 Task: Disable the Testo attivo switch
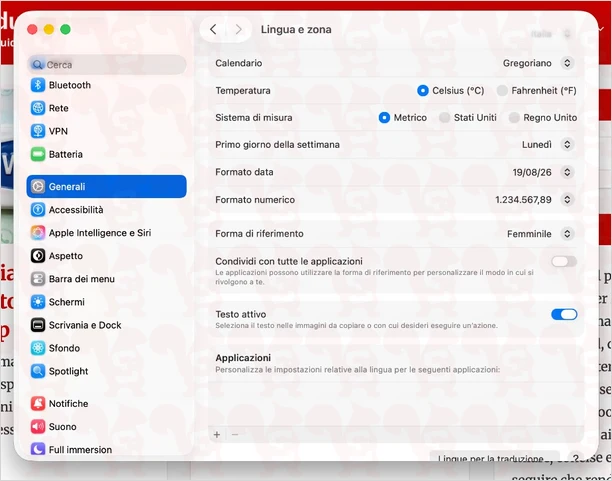(564, 314)
